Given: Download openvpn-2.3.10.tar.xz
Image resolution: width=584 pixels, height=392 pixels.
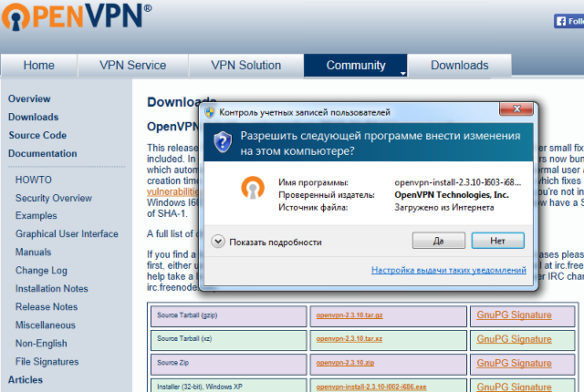Looking at the screenshot, I should point(349,339).
